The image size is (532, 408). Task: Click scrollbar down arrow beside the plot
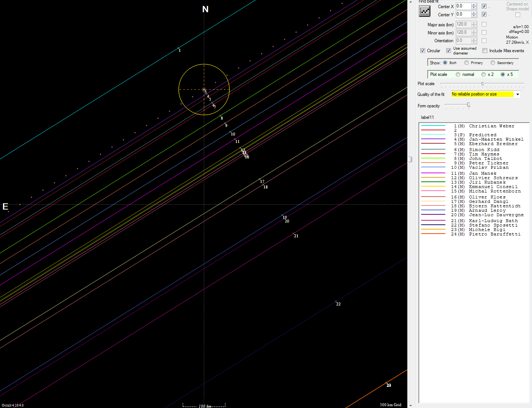click(410, 405)
